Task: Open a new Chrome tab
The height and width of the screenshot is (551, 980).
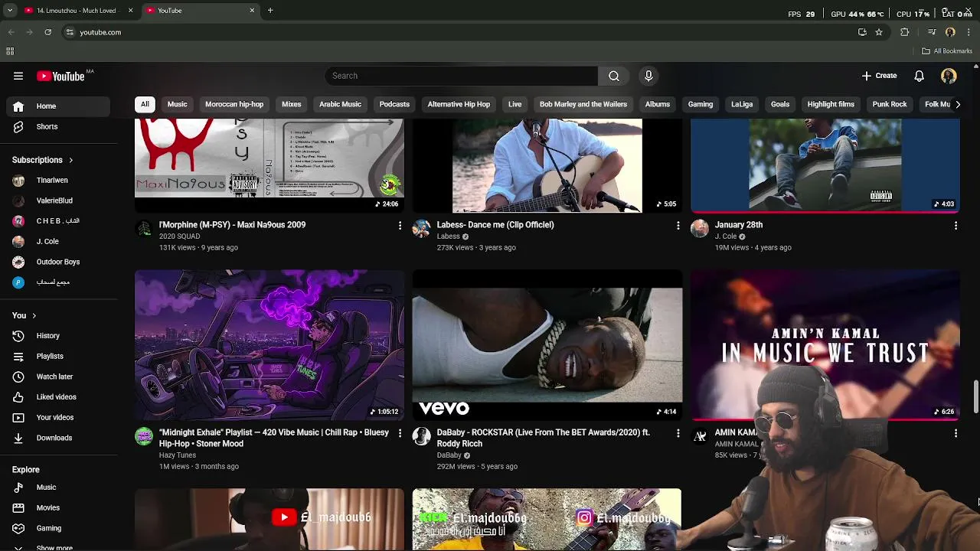Action: [270, 11]
